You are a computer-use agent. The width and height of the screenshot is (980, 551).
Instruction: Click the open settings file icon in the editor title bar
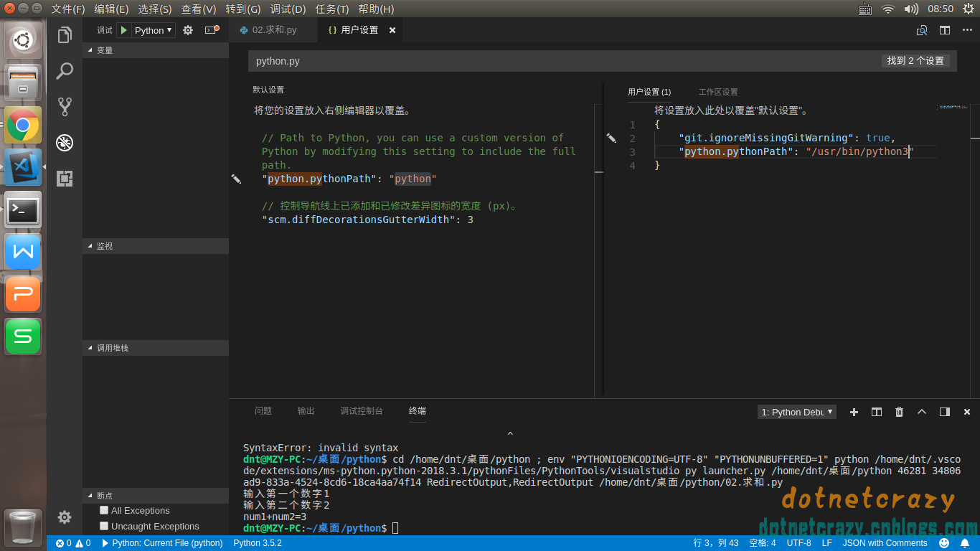(x=922, y=30)
